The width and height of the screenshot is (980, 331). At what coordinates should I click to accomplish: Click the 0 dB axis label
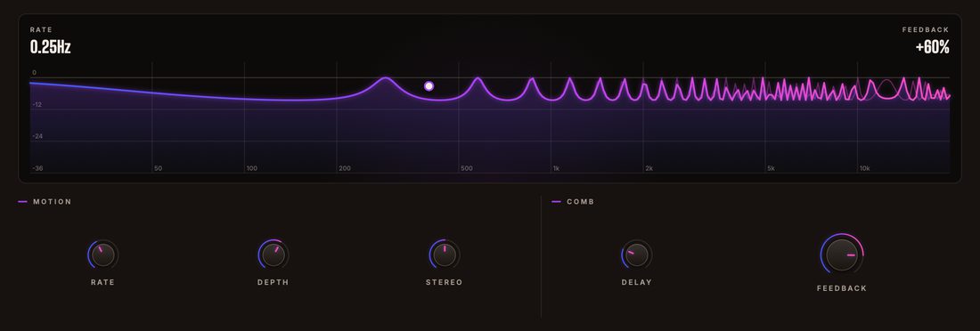35,73
